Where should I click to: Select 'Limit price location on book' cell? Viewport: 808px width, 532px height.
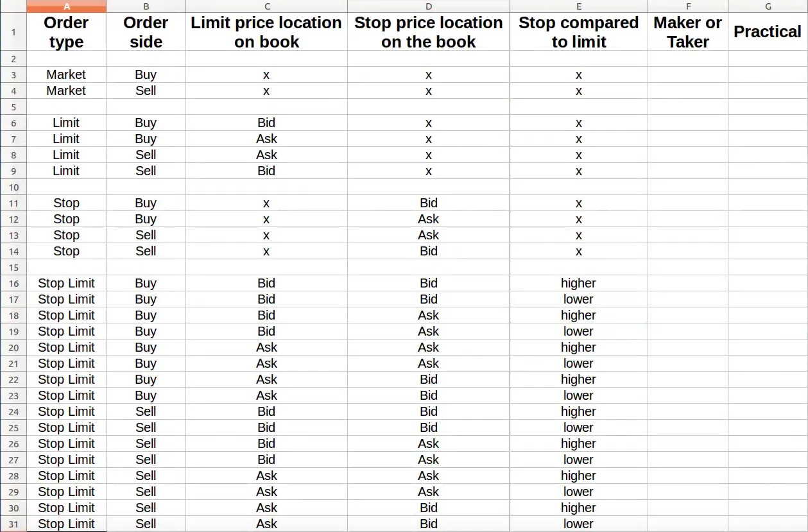coord(266,32)
